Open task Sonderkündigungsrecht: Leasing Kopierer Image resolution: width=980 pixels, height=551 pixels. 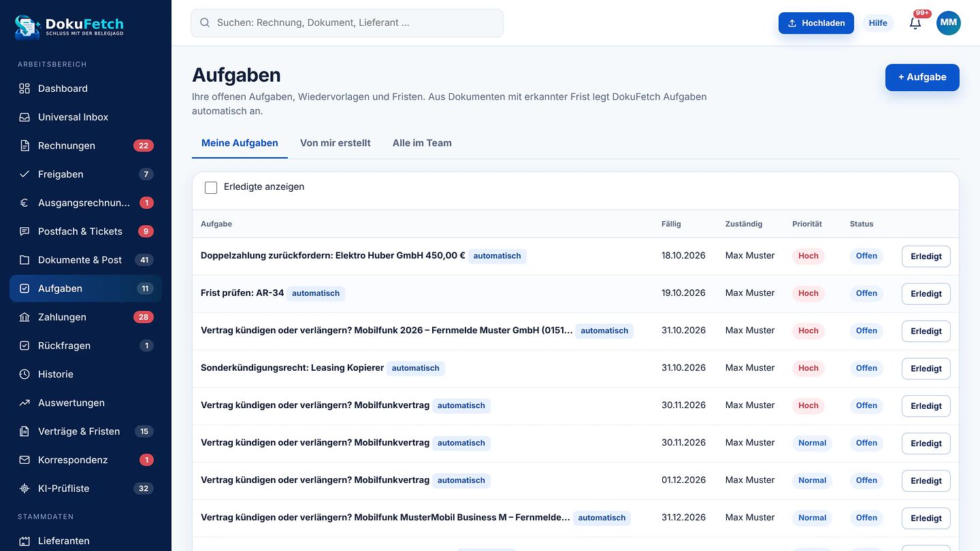[293, 368]
